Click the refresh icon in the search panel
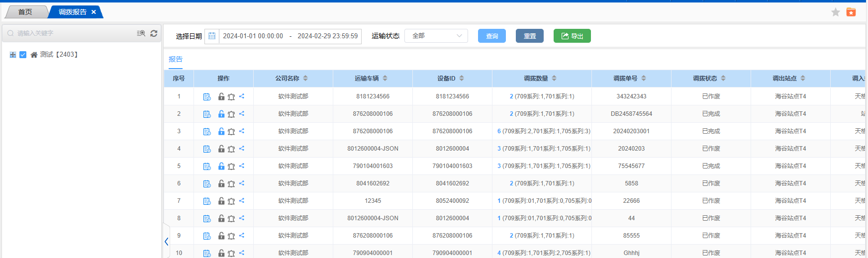Image resolution: width=868 pixels, height=258 pixels. [x=154, y=33]
